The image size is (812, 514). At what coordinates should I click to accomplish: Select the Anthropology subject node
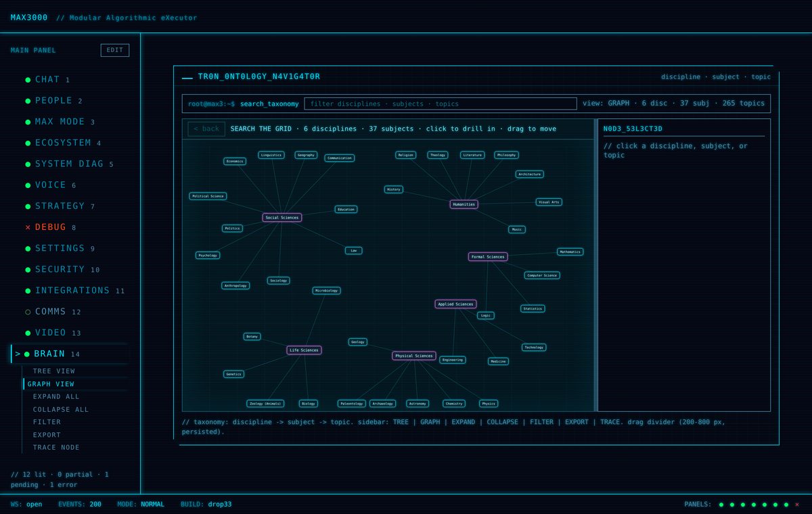coord(235,286)
